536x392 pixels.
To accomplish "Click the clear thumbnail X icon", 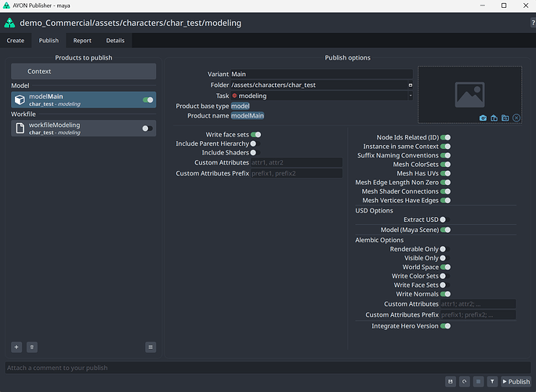I will point(516,118).
